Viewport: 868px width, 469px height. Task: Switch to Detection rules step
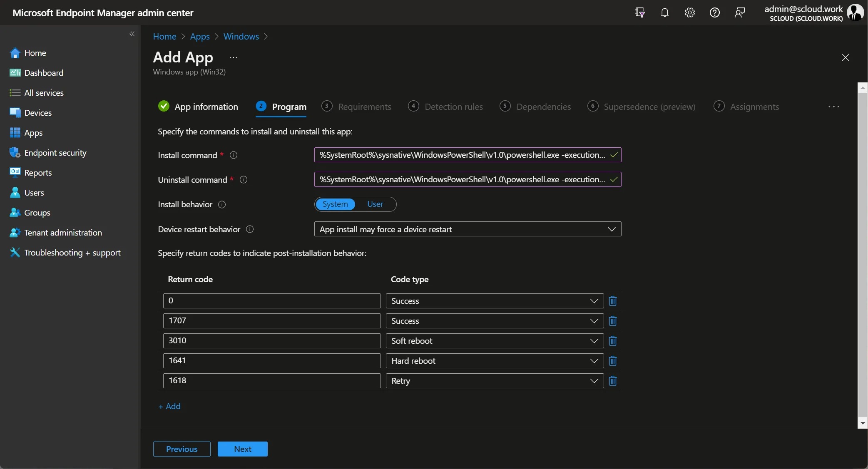(x=445, y=107)
